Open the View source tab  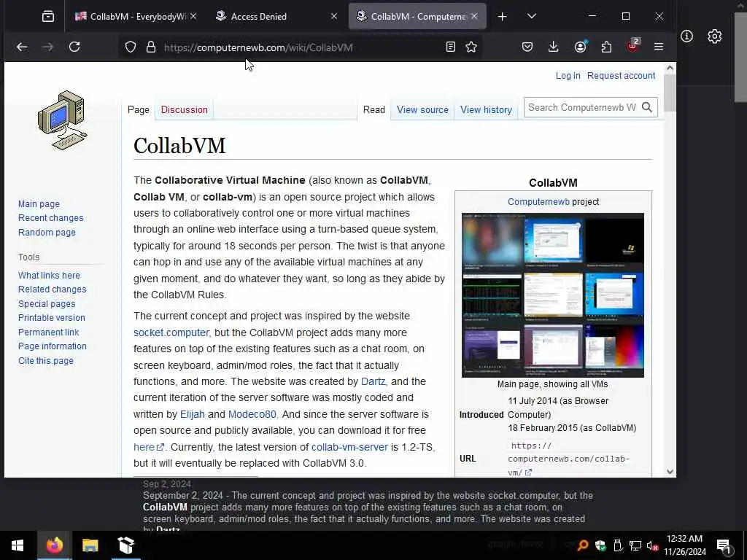point(422,110)
